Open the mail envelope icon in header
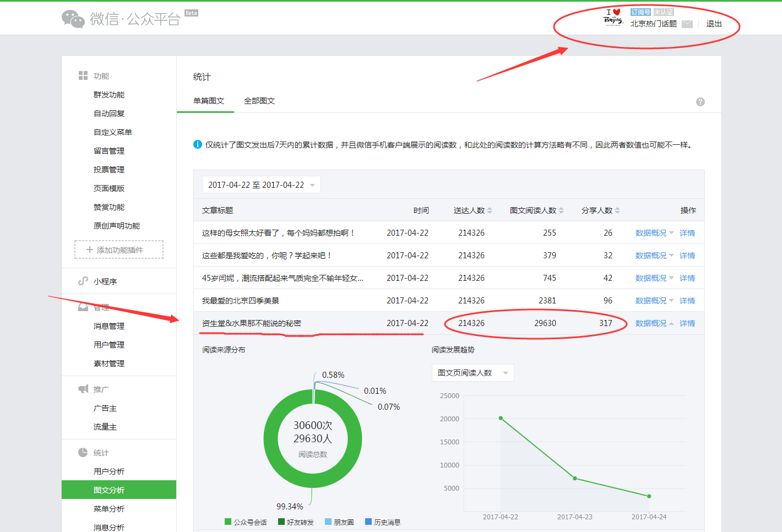This screenshot has height=532, width=782. point(687,24)
